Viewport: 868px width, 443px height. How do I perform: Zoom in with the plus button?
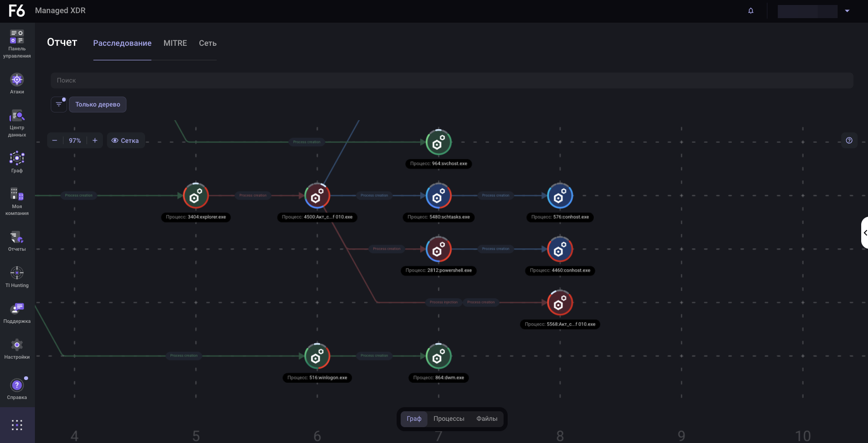(95, 141)
